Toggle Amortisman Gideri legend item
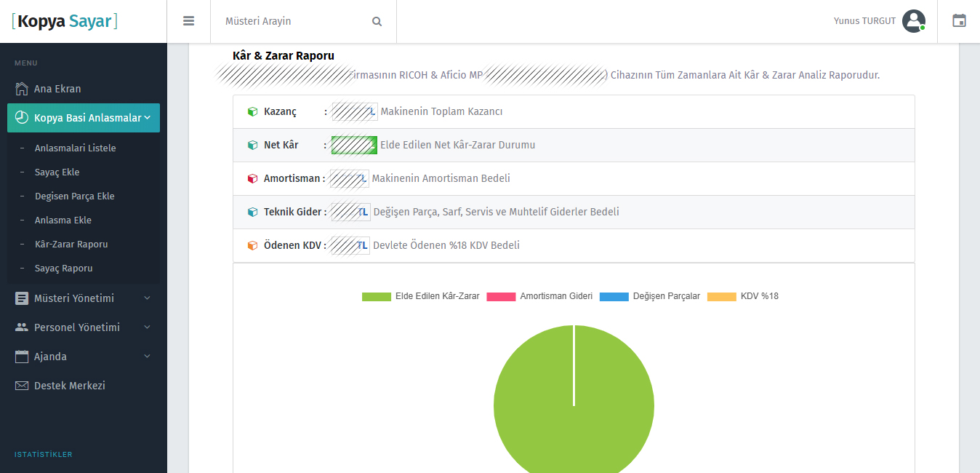This screenshot has width=980, height=473. [539, 296]
